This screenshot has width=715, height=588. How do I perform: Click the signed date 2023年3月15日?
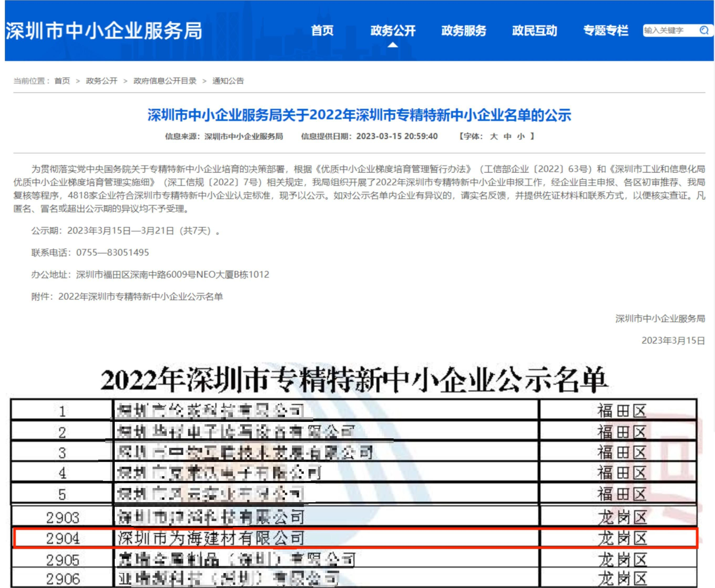[x=673, y=340]
